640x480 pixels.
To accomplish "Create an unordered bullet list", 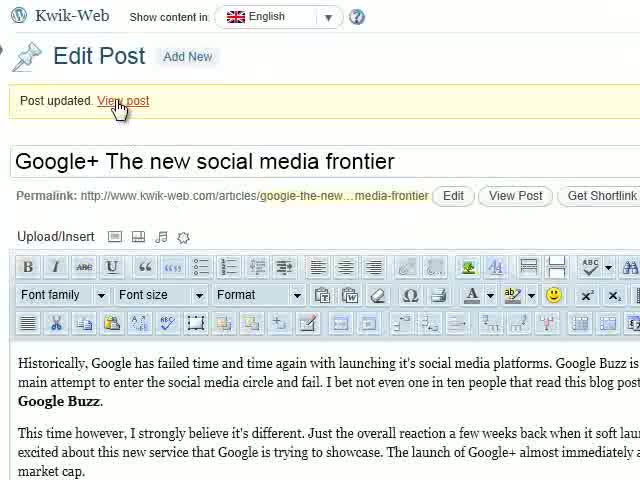I will tap(201, 267).
